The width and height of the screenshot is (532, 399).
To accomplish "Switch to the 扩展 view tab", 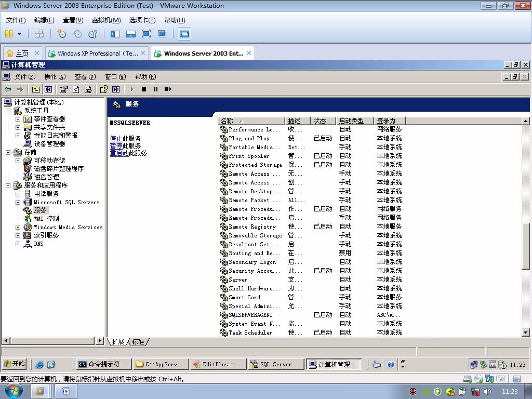I will [118, 342].
